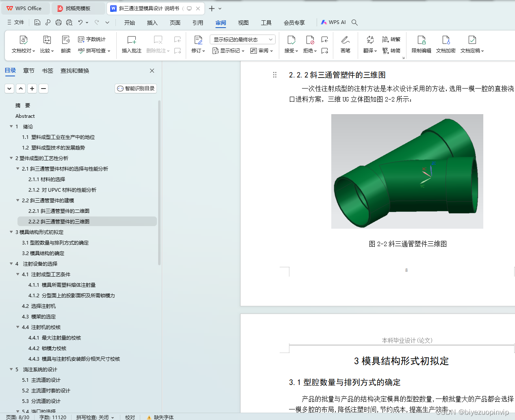Image resolution: width=515 pixels, height=420 pixels.
Task: Click the print icon in quick toolbar
Action: (x=59, y=22)
